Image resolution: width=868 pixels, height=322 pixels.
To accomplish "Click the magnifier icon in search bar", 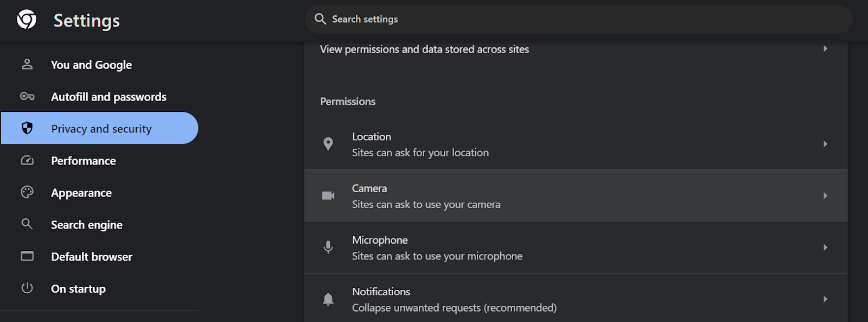I will [x=320, y=19].
